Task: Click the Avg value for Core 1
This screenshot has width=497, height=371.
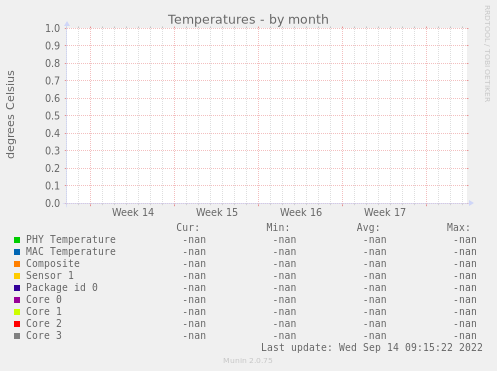Action: coord(375,312)
